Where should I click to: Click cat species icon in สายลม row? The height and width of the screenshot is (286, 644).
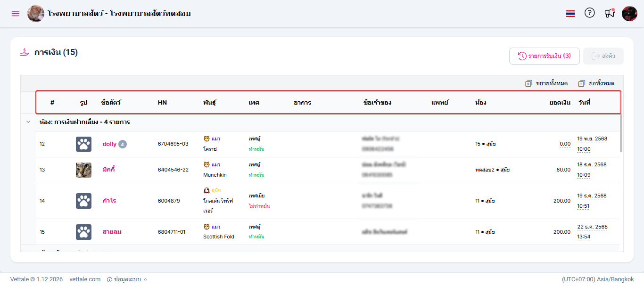tap(206, 227)
